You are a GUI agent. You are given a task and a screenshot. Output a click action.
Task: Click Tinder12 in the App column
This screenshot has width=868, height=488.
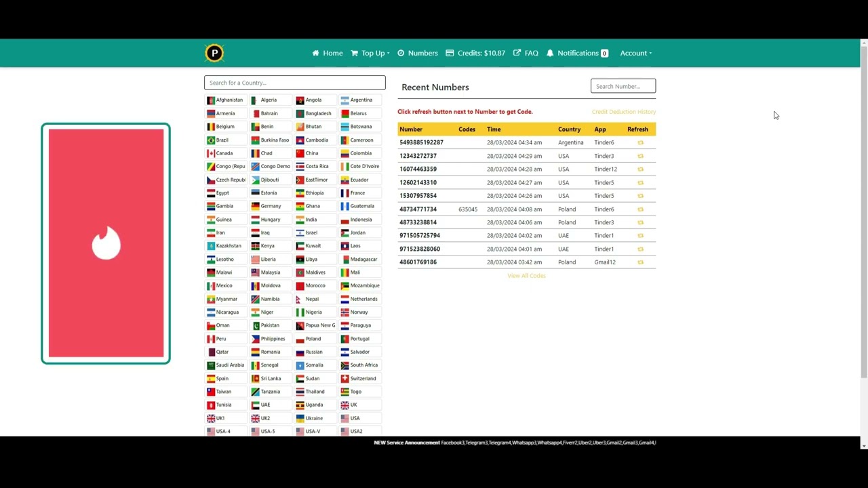tap(606, 169)
